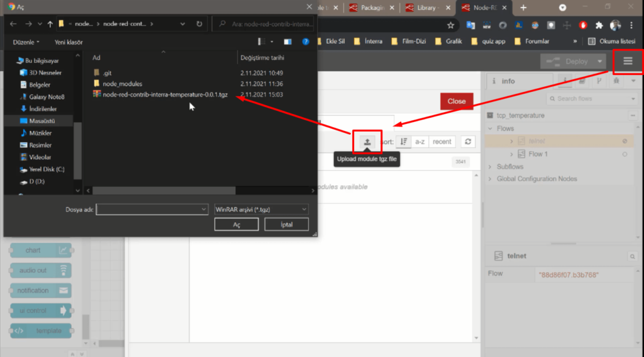Select Masaüstü in the navigation pane
The width and height of the screenshot is (644, 357).
[42, 121]
